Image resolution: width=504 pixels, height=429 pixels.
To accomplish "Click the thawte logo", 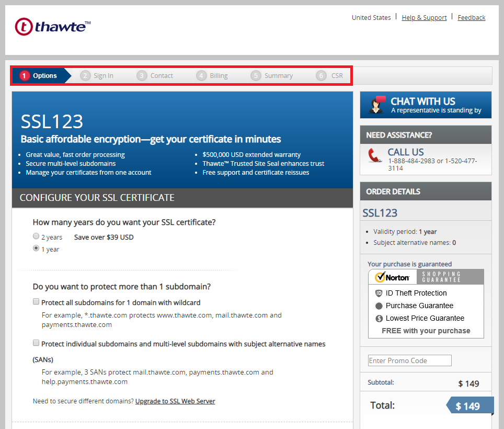I will pyautogui.click(x=53, y=26).
